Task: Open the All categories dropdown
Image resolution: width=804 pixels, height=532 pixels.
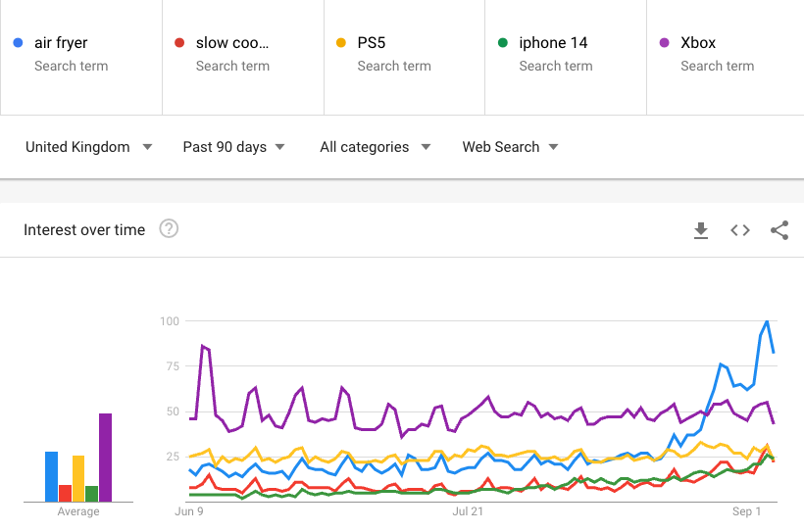Action: pyautogui.click(x=376, y=147)
